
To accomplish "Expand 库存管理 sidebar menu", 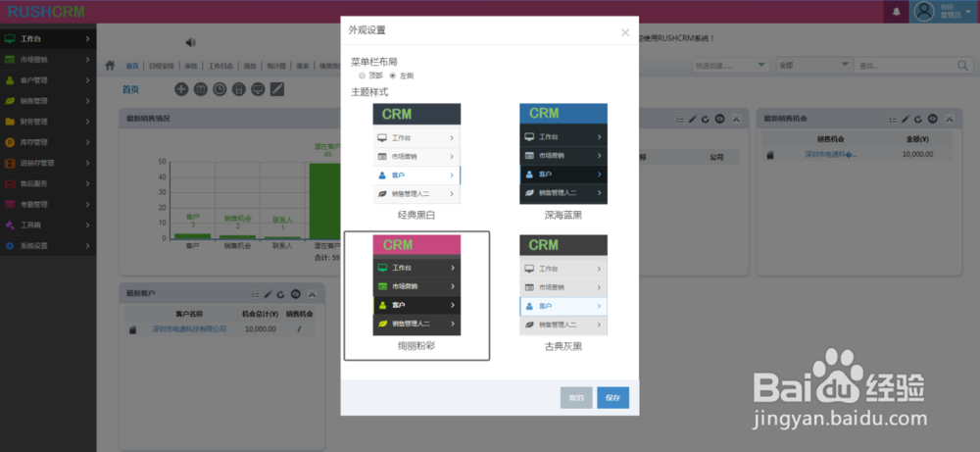I will [48, 142].
